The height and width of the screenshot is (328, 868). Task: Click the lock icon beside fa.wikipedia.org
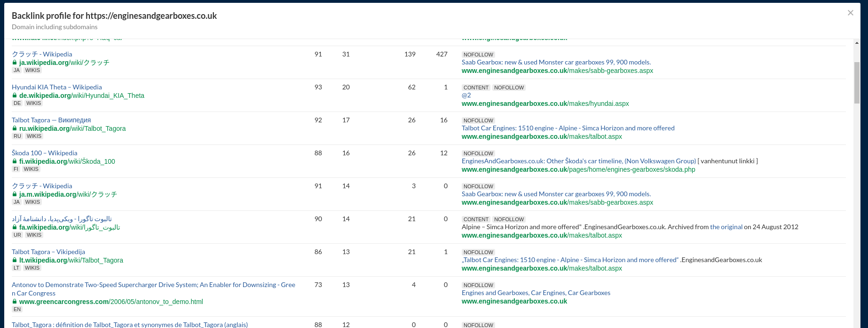[15, 227]
